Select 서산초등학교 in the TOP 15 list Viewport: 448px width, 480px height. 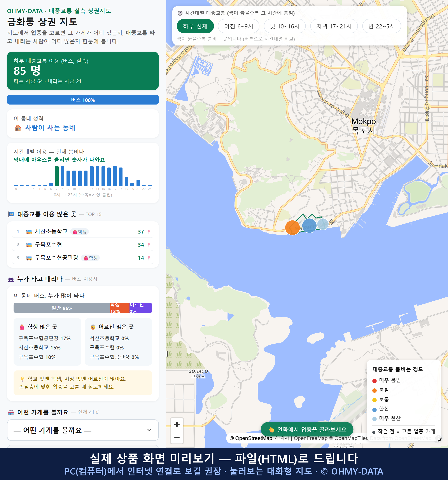(83, 232)
